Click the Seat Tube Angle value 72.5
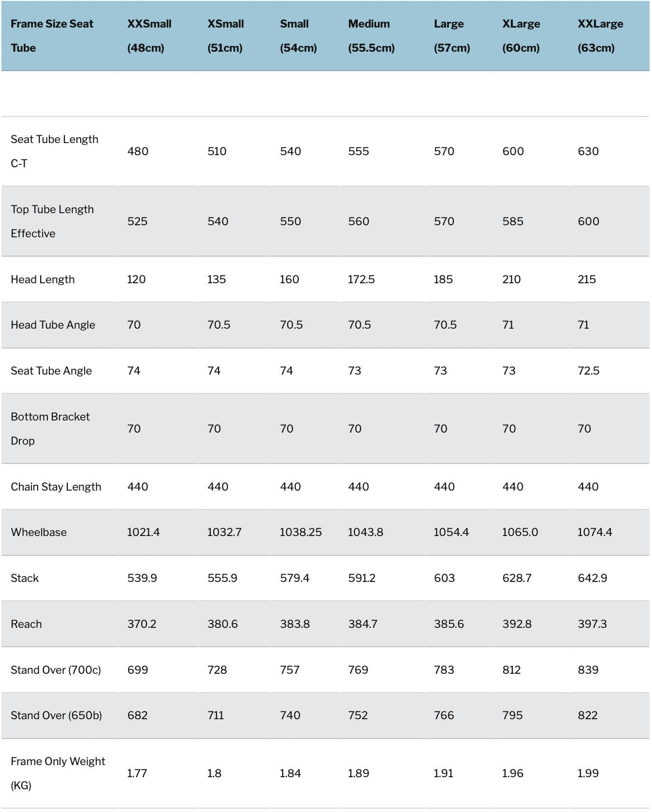This screenshot has height=812, width=652. [x=588, y=371]
